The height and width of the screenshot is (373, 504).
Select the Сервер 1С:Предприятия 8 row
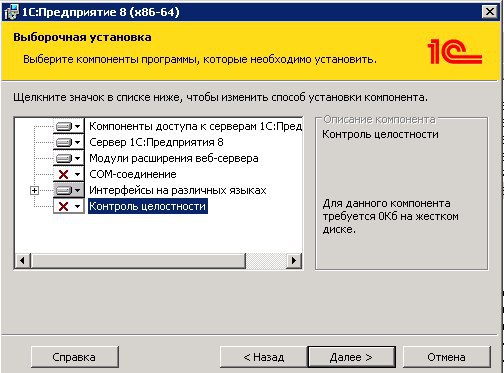[156, 142]
